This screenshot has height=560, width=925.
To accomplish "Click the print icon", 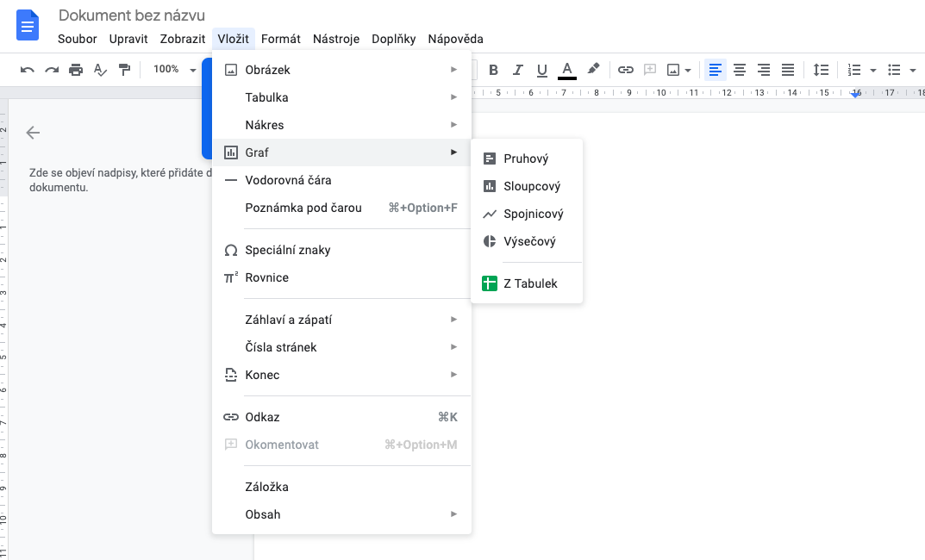I will coord(76,70).
